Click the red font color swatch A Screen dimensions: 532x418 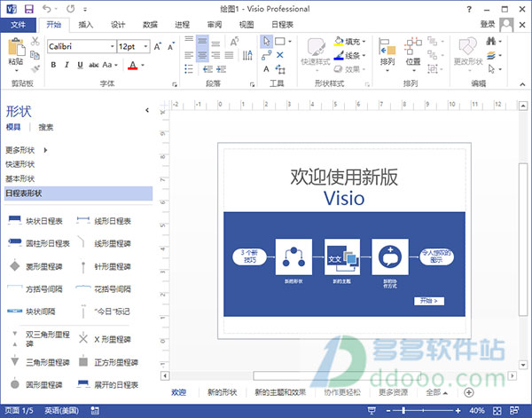click(x=133, y=65)
